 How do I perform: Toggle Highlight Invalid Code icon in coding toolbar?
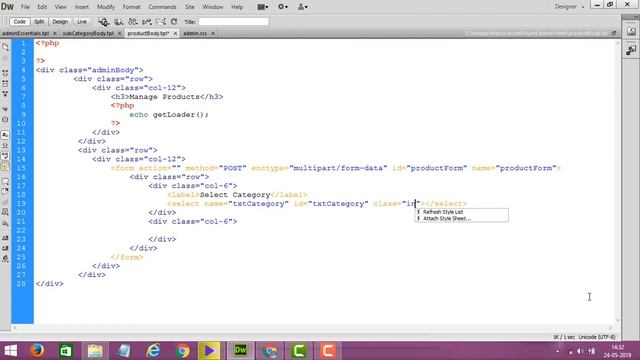(5, 166)
